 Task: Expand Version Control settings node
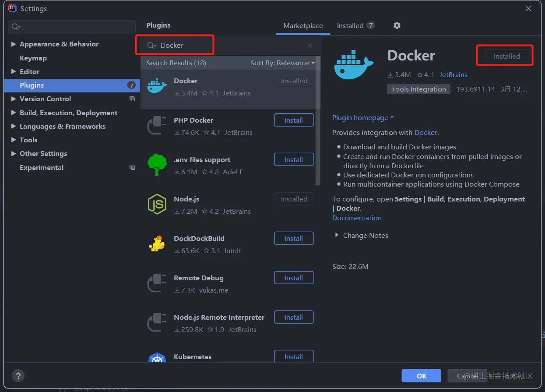click(x=14, y=99)
